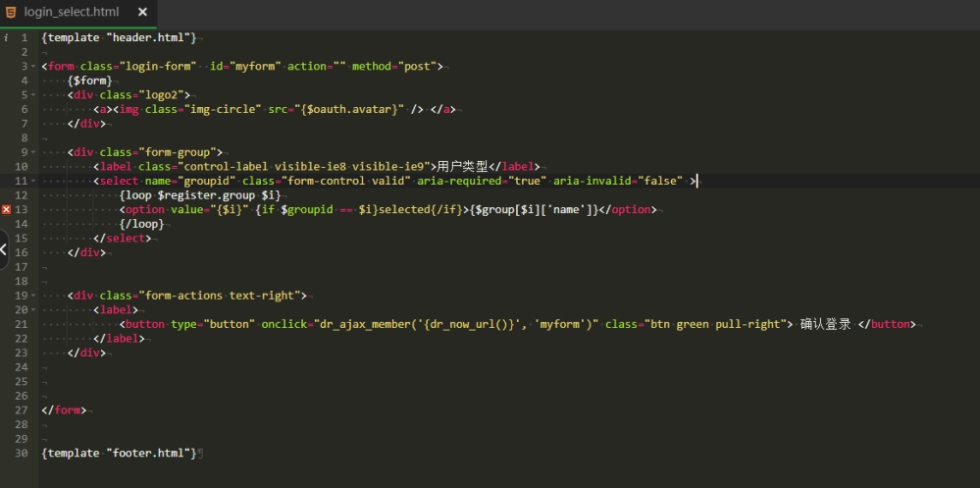
Task: Click line number 27 in the gutter
Action: 21,409
